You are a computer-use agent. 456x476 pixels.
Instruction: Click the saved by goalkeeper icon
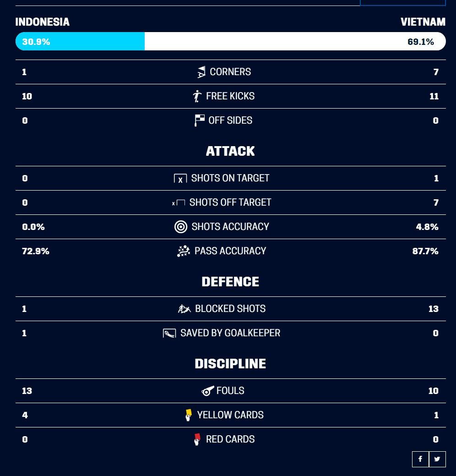coord(169,334)
